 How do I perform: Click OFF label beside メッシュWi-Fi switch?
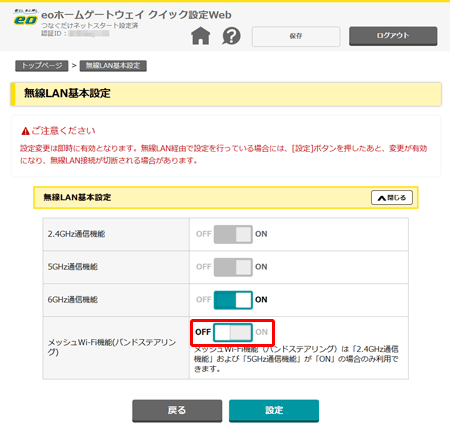tap(203, 332)
